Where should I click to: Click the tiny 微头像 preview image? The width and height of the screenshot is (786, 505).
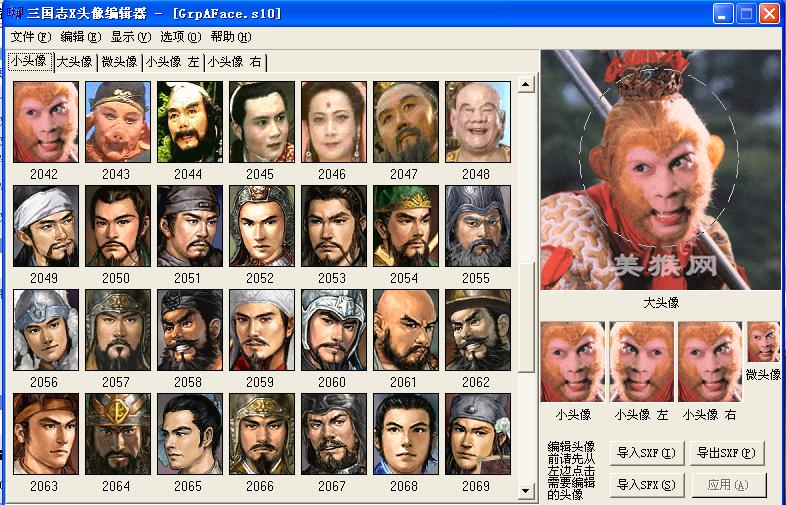pos(763,342)
